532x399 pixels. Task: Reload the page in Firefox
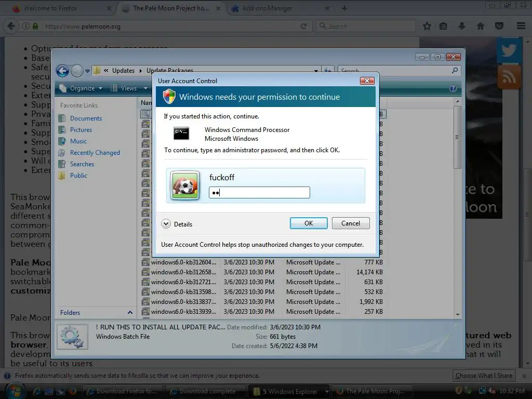[x=303, y=26]
